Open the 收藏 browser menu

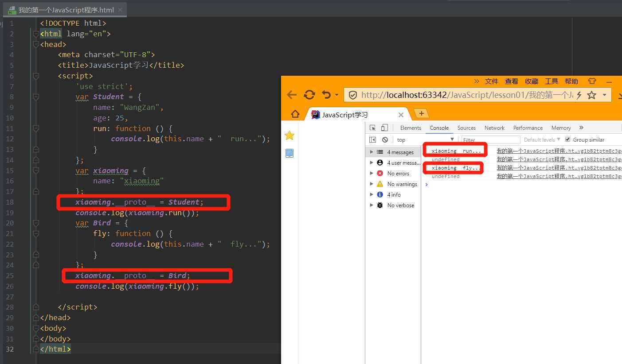[x=532, y=81]
